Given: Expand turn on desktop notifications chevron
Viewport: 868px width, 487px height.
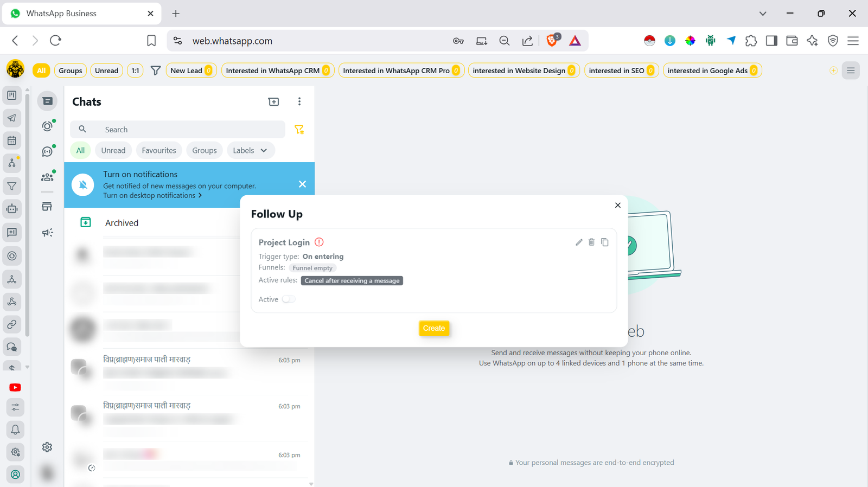Looking at the screenshot, I should 200,196.
